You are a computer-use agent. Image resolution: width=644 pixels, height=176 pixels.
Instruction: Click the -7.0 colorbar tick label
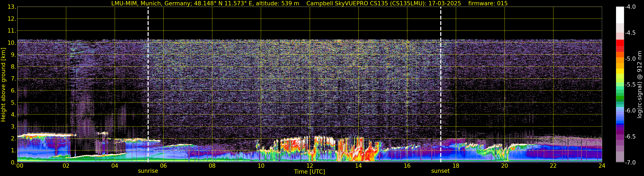(x=630, y=163)
